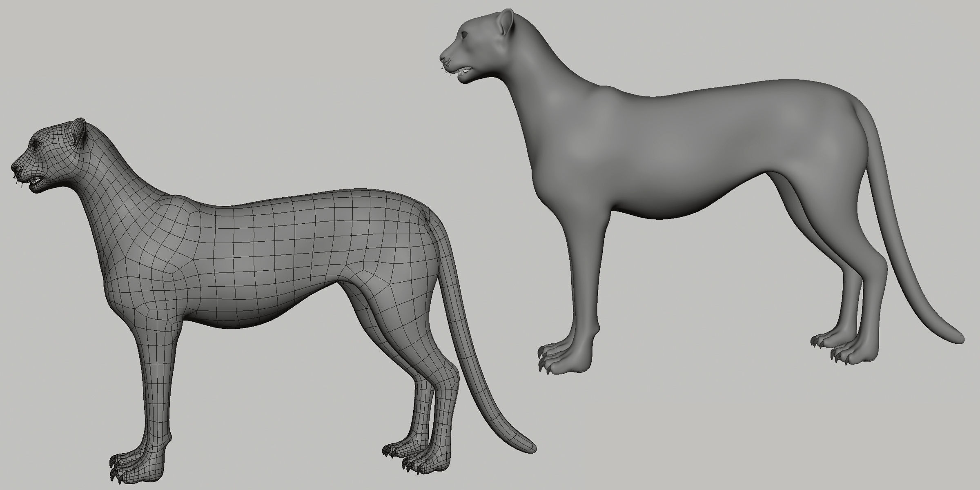
Task: Click the wireframe cheetah's open mouth
Action: pyautogui.click(x=38, y=180)
